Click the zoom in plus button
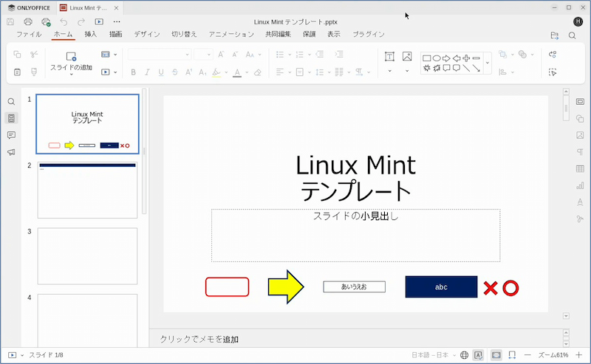 (579, 355)
